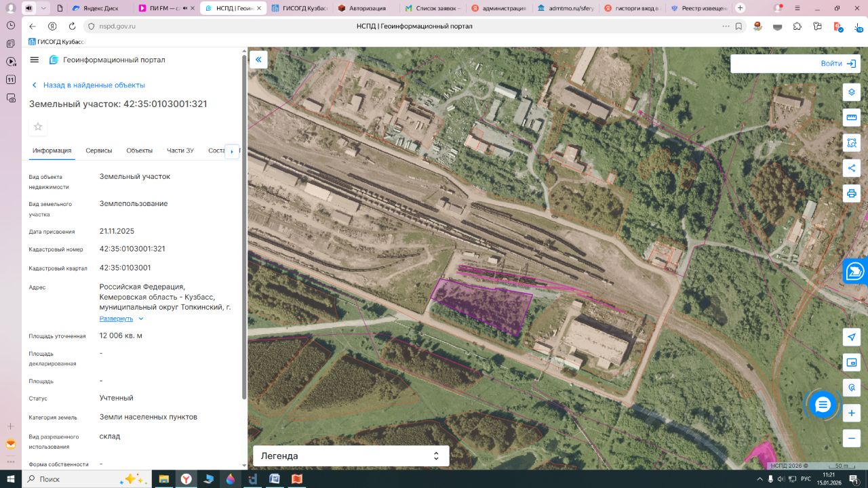Open browser downloads
The width and height of the screenshot is (868, 488).
click(859, 26)
